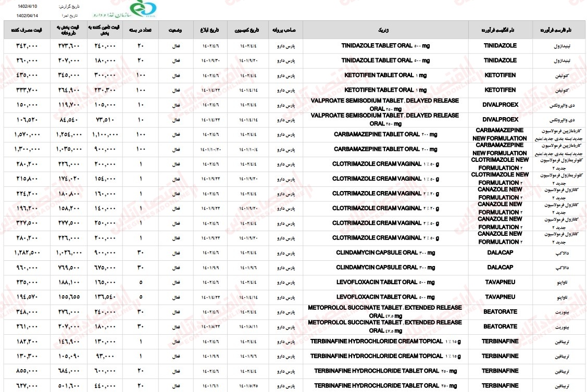Click the execution date 1402/04/14

[x=28, y=17]
